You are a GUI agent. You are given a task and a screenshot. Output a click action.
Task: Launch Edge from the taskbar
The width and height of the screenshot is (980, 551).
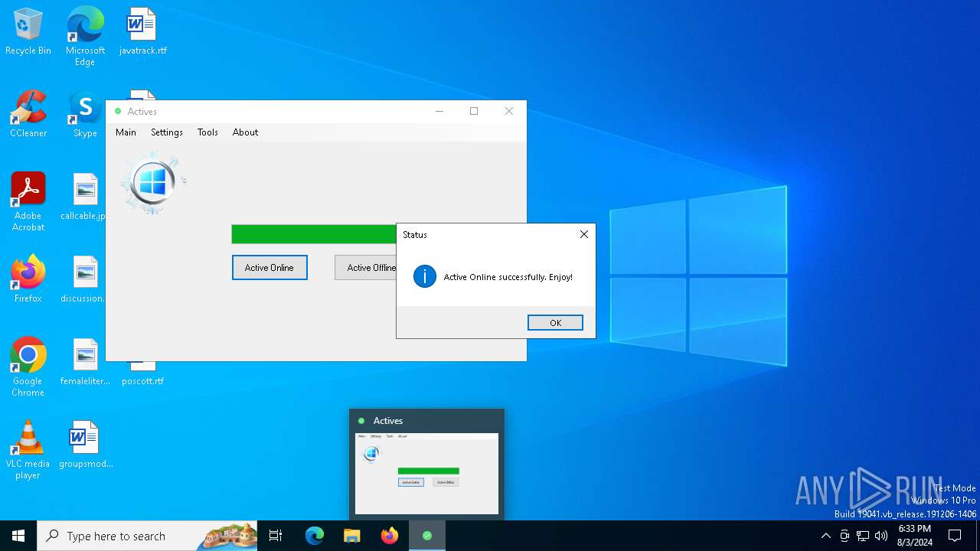coord(315,536)
